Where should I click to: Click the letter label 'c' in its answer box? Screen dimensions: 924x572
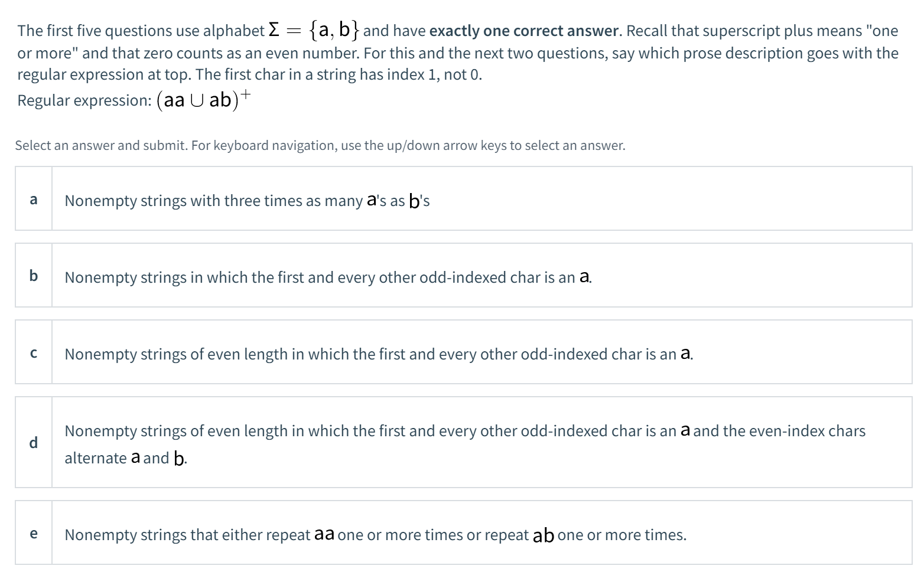33,352
